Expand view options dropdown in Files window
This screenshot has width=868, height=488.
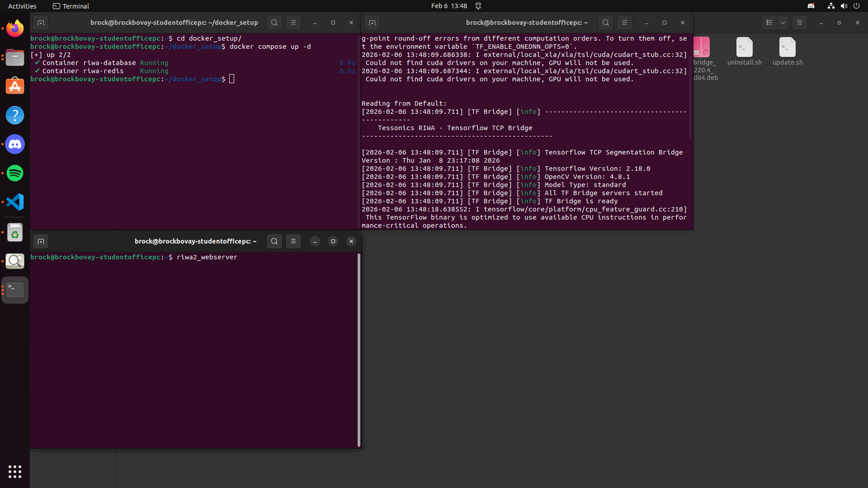tap(783, 23)
